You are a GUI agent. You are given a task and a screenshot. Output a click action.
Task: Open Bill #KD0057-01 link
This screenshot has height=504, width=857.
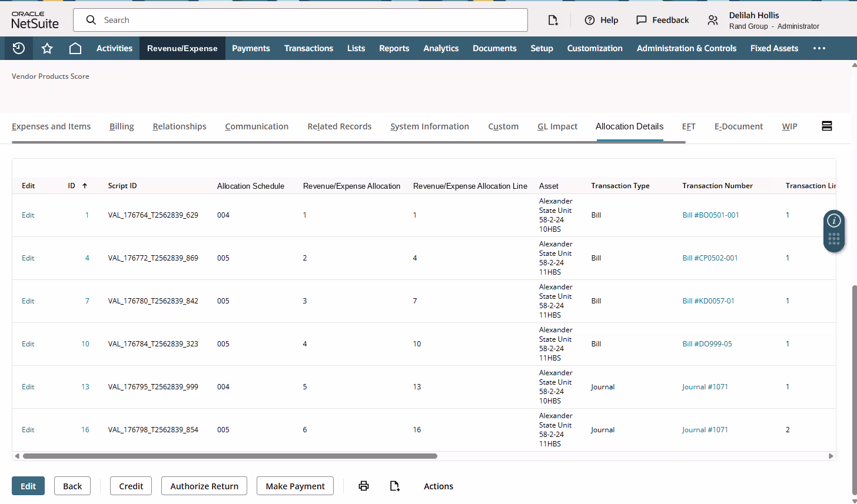[708, 301]
